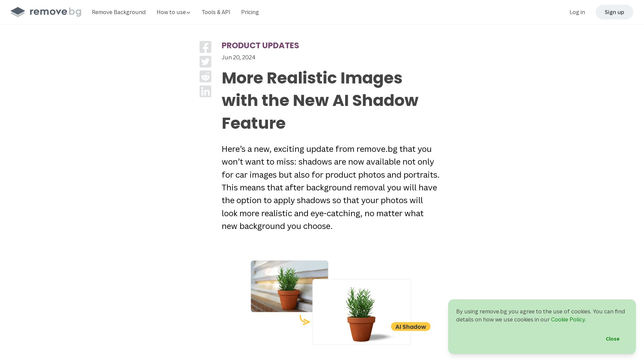Click the Facebook share icon

point(205,47)
